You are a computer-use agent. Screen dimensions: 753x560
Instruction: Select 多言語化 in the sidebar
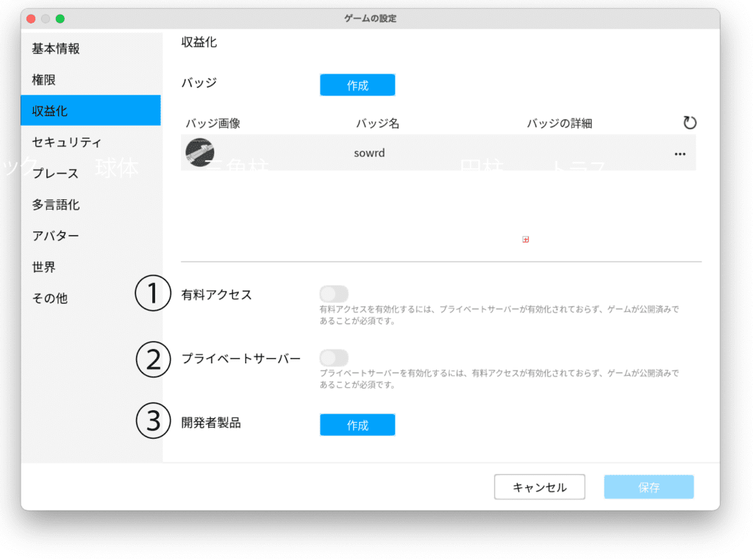[x=56, y=204]
